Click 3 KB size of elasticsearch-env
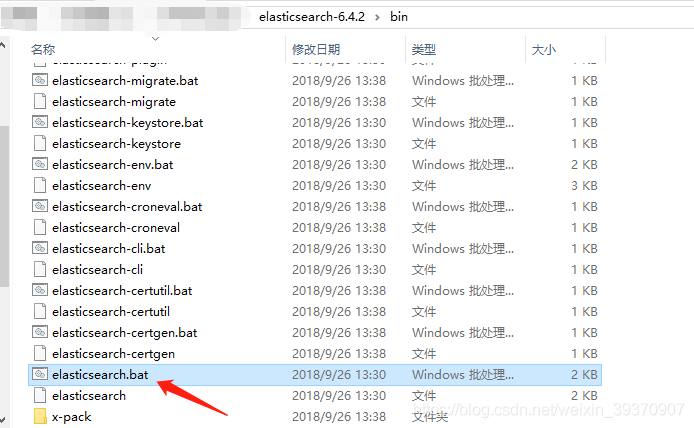The height and width of the screenshot is (428, 694). 584,185
